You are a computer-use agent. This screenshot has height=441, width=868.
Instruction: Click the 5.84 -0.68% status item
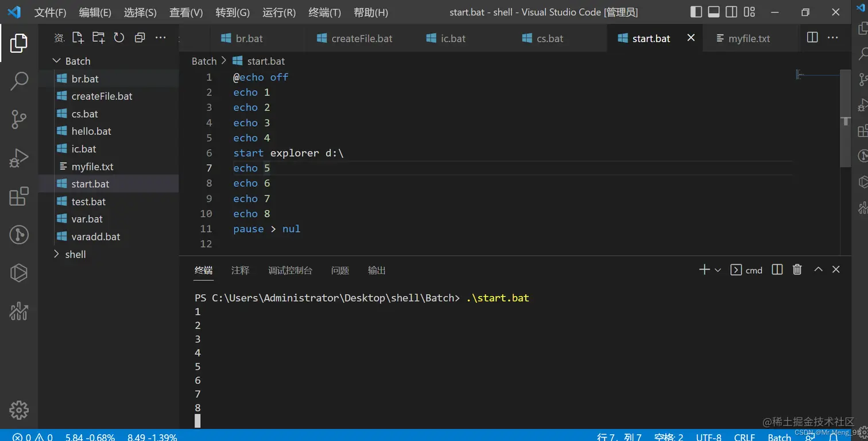pyautogui.click(x=90, y=437)
